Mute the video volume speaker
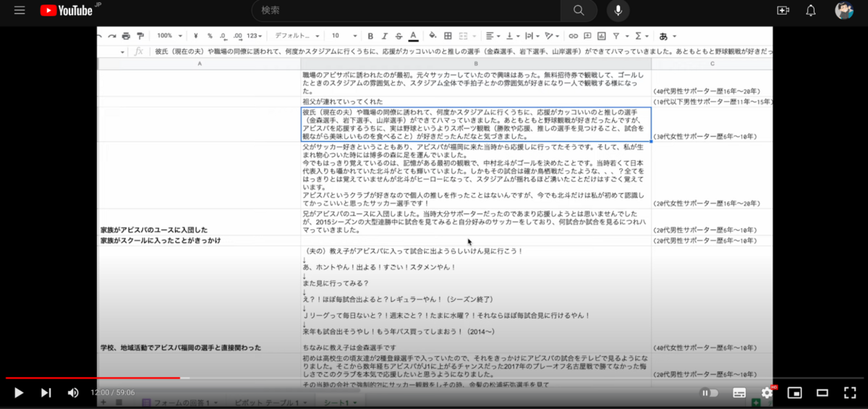The image size is (868, 409). [x=73, y=392]
